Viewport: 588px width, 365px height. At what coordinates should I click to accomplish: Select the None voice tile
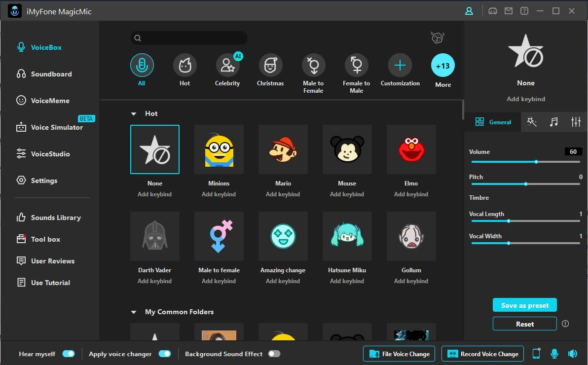point(155,149)
